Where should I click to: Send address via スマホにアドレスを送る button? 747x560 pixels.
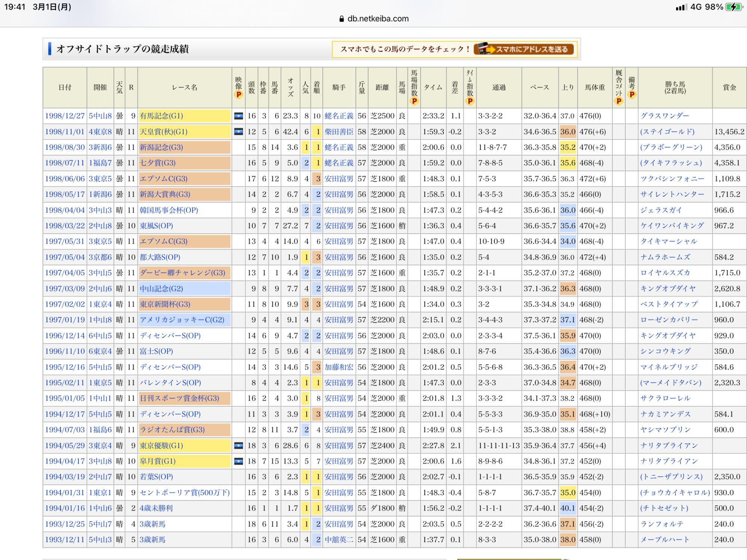tap(524, 49)
